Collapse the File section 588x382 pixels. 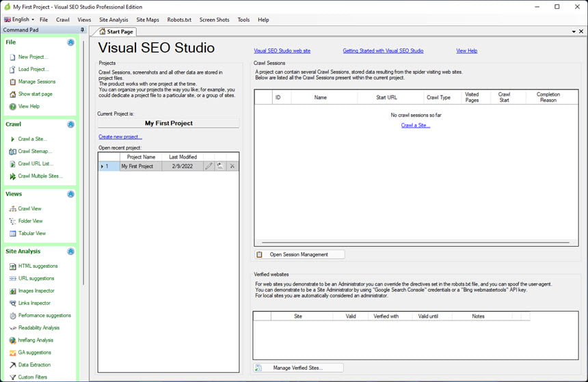(70, 42)
